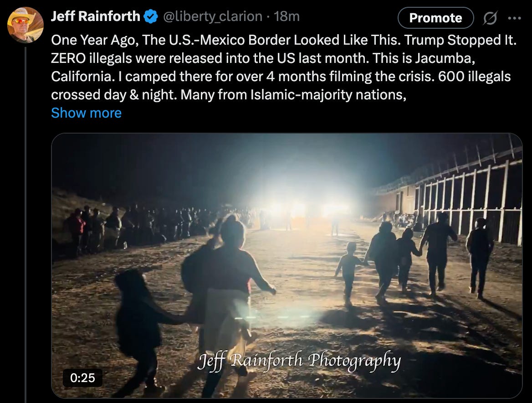Open the 18m timestamp permalink
The image size is (532, 403).
coord(286,16)
